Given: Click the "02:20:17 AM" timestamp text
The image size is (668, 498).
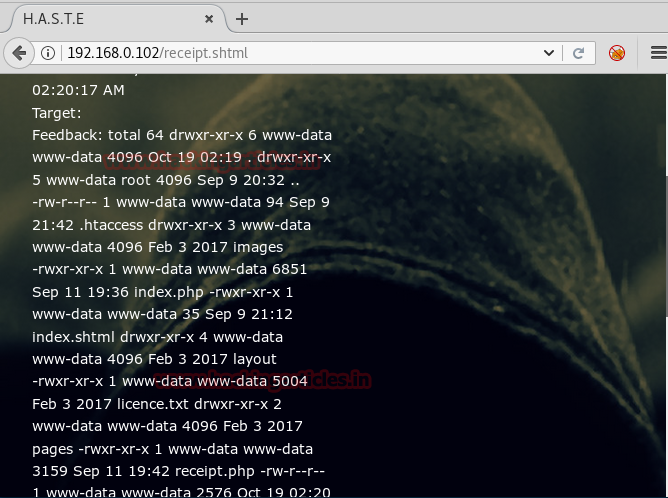Looking at the screenshot, I should tap(78, 90).
